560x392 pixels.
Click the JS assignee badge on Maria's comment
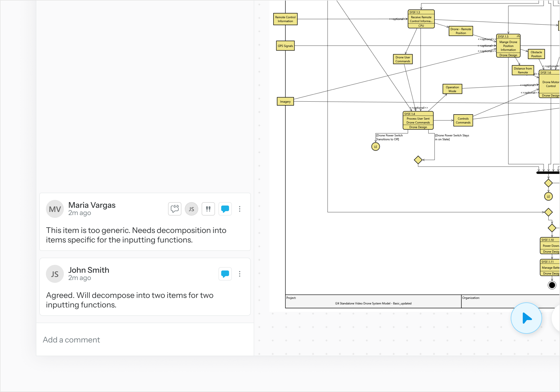point(192,209)
